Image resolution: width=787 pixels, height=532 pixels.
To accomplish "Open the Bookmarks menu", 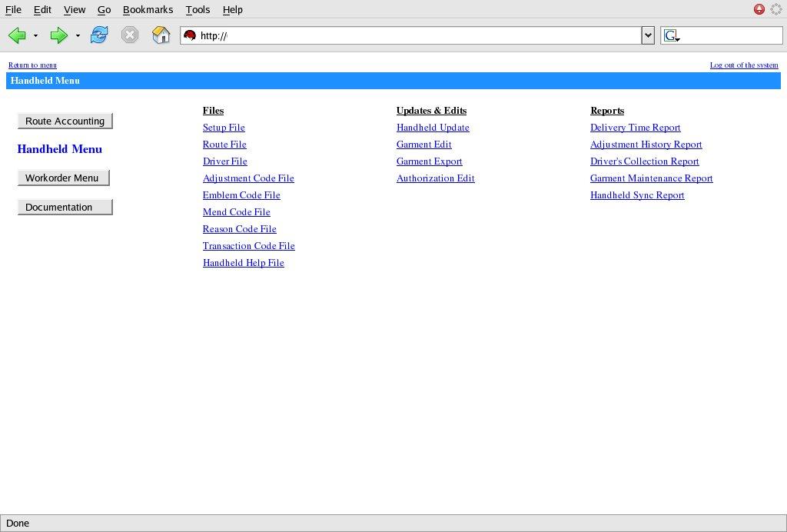I will click(x=148, y=9).
